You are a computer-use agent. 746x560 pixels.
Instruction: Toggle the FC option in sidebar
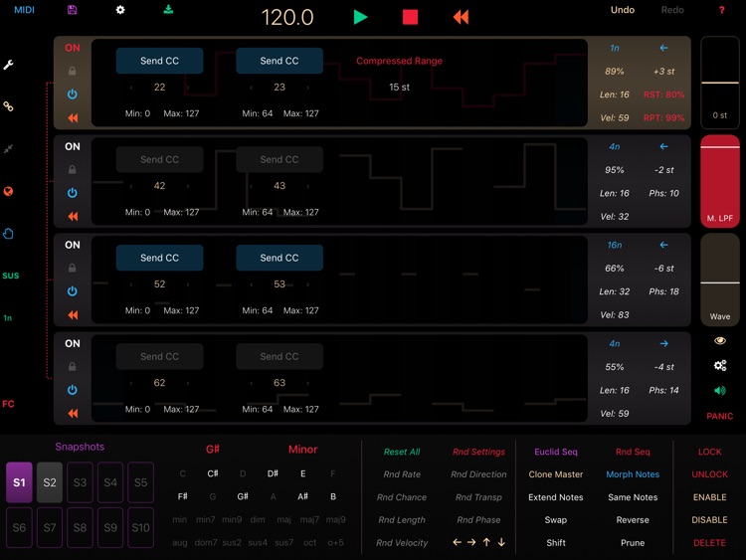pyautogui.click(x=8, y=404)
